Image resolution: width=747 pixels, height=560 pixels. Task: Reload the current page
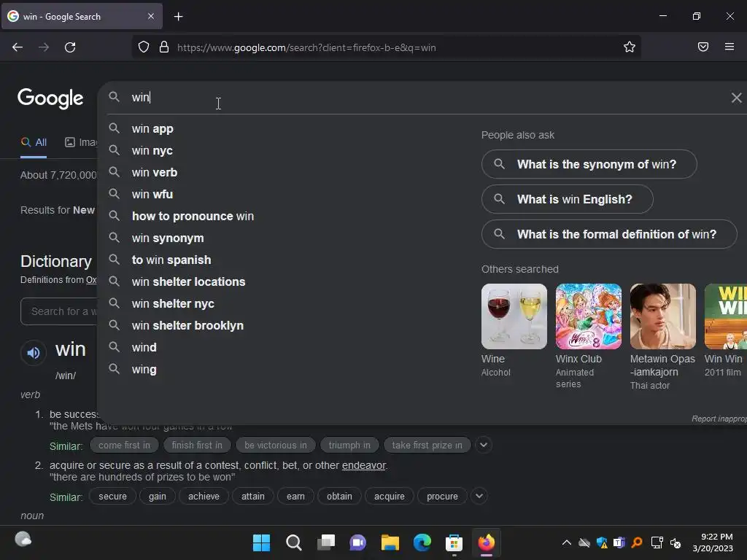(70, 47)
